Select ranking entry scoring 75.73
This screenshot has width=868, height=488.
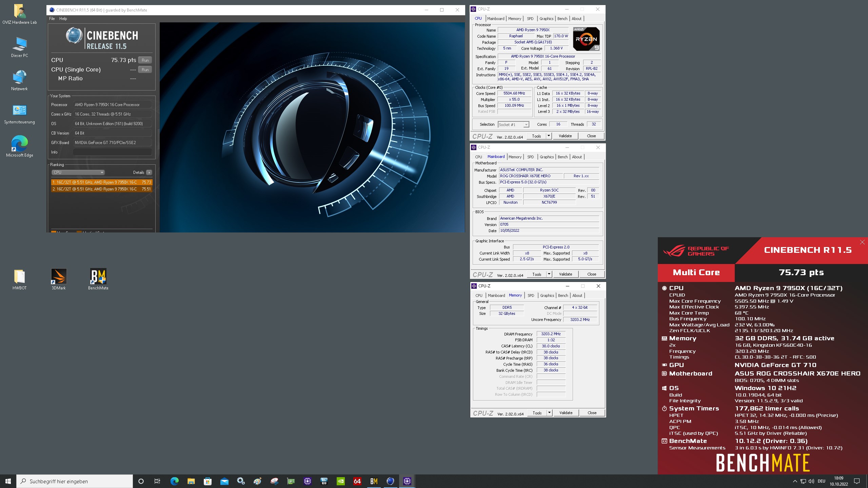pos(101,182)
